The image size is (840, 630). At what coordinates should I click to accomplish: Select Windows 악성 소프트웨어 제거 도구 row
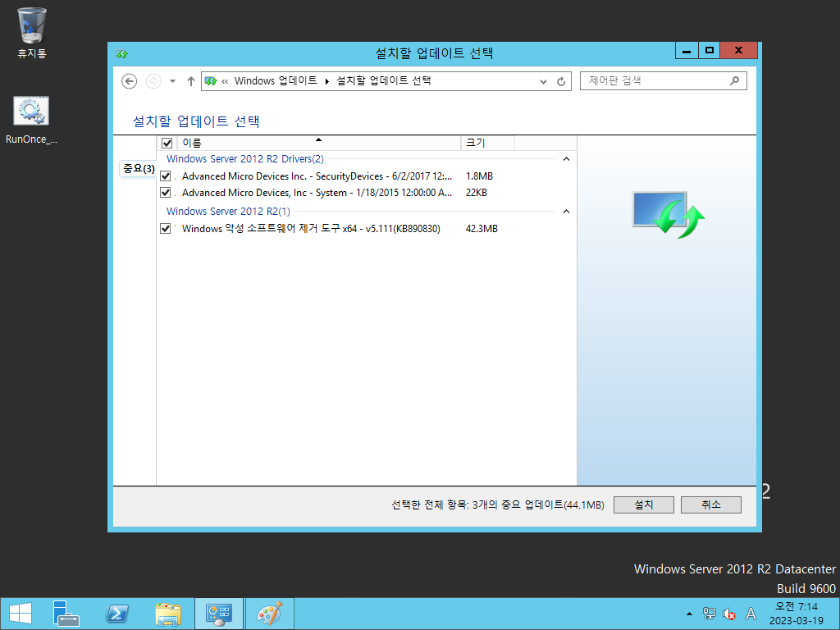coord(311,229)
